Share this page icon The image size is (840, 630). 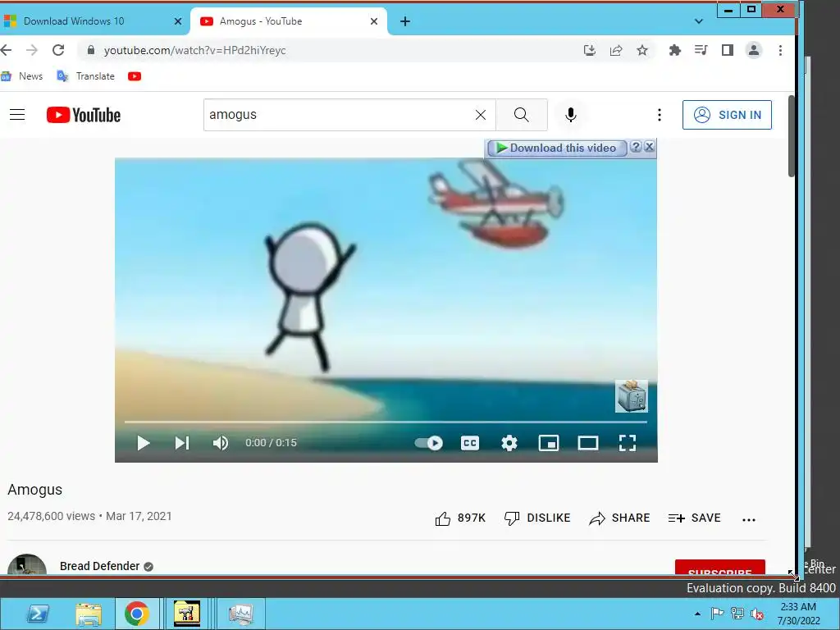click(616, 50)
